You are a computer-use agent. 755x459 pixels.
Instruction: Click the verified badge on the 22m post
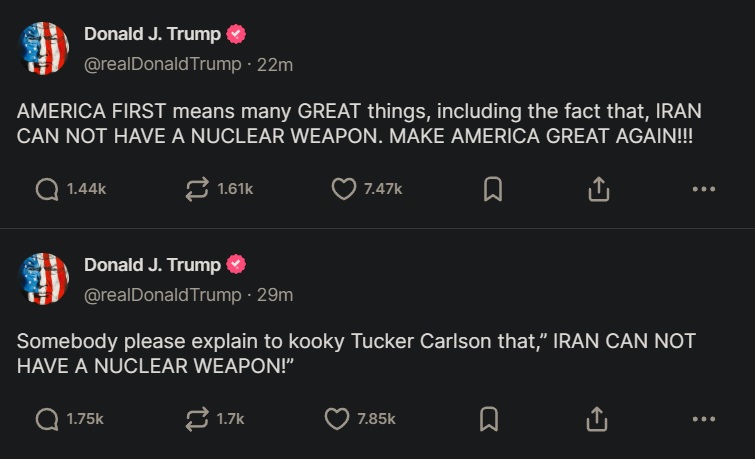tap(236, 34)
